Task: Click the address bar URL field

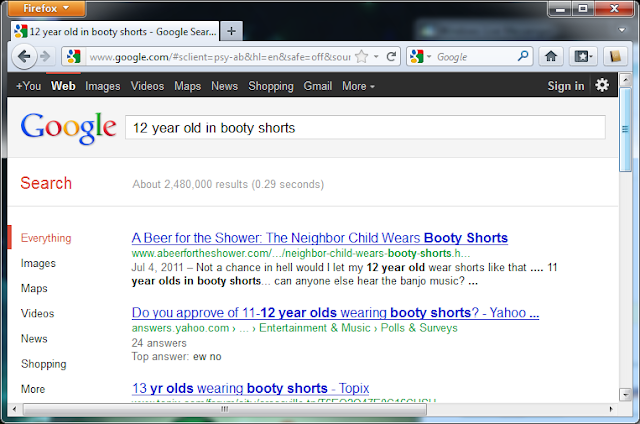Action: click(x=220, y=57)
